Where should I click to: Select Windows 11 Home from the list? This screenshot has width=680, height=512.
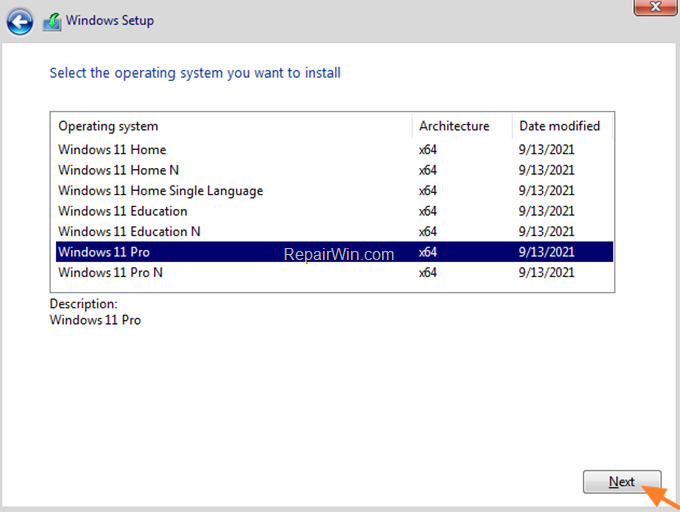[334, 150]
